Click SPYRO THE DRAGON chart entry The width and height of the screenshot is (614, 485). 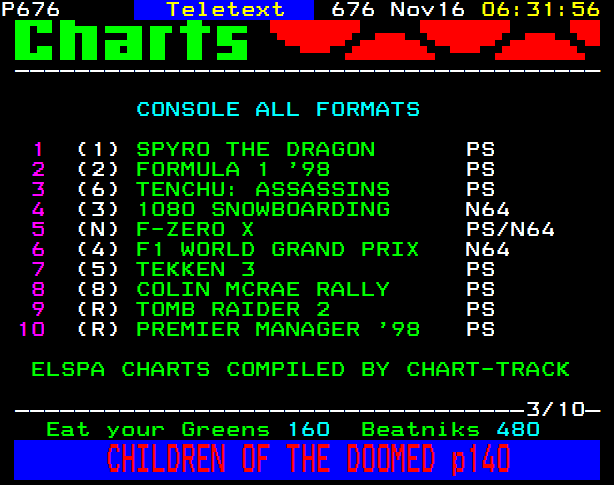256,150
